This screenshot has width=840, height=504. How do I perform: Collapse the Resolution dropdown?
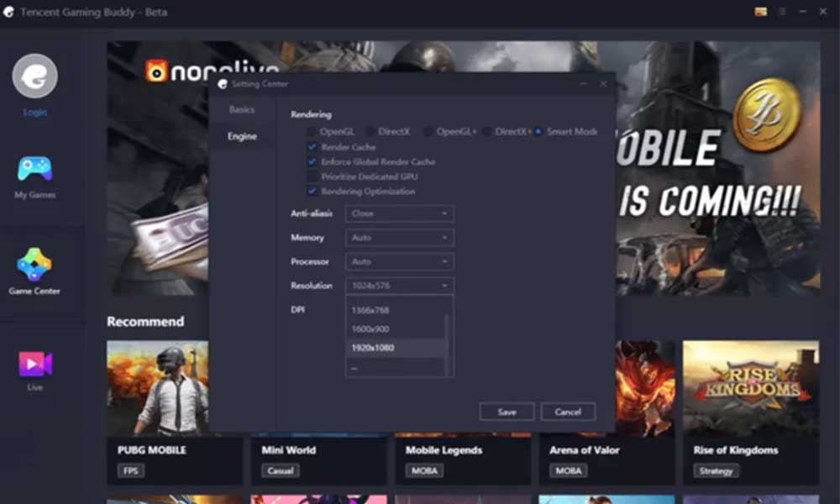(400, 286)
